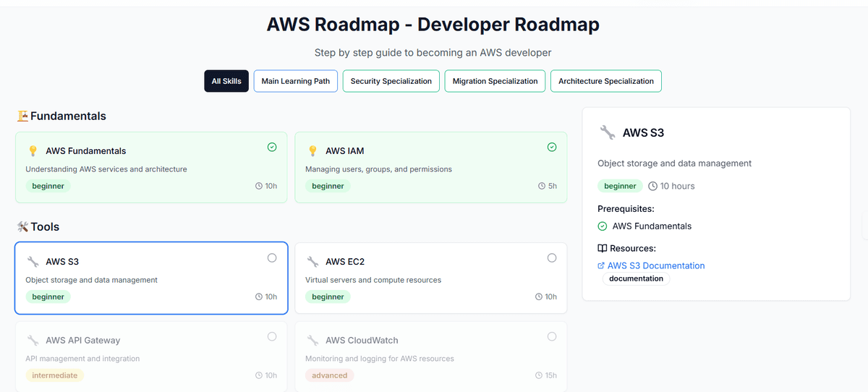
Task: Switch to Main Learning Path tab
Action: point(295,81)
